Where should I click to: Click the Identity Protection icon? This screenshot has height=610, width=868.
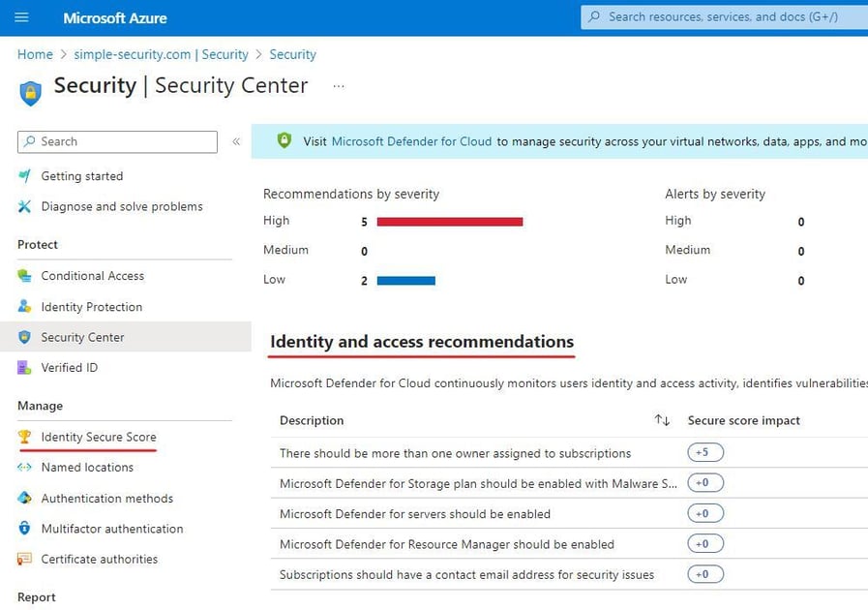pos(24,306)
